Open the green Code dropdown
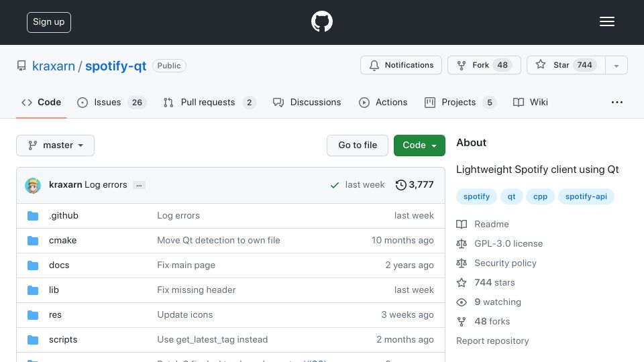This screenshot has height=362, width=644. click(419, 145)
